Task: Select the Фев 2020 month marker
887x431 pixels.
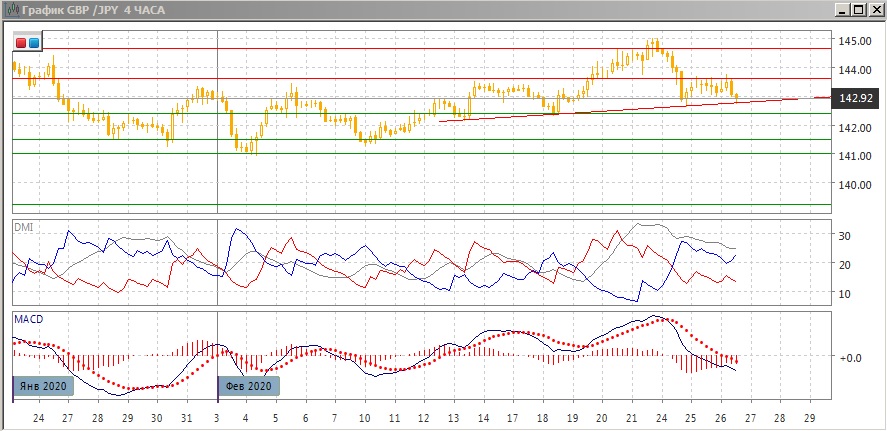Action: 248,386
